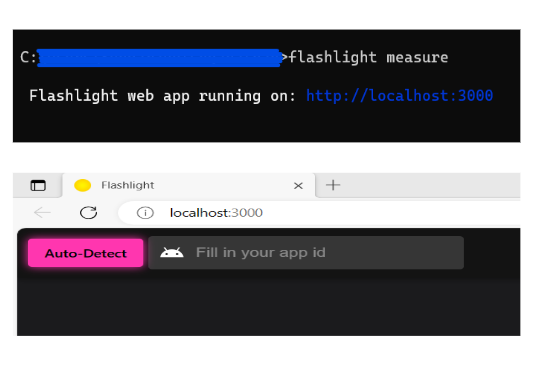Click the "flashlight measure" command text

click(x=368, y=57)
